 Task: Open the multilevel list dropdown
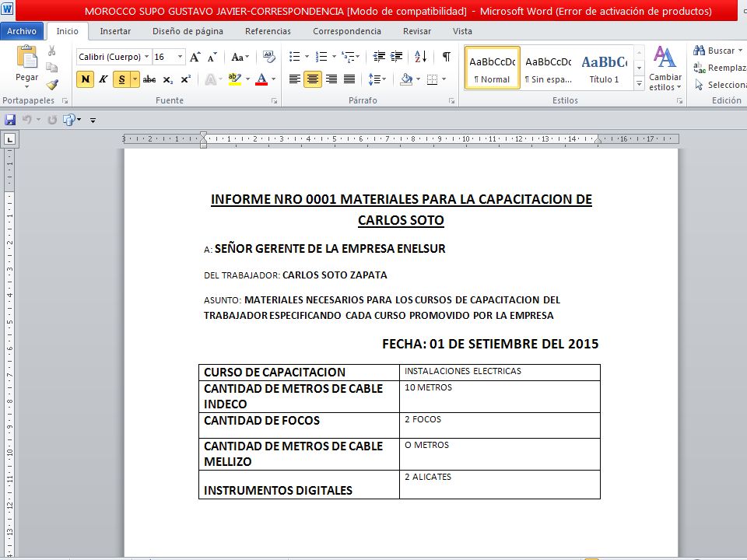pos(357,57)
